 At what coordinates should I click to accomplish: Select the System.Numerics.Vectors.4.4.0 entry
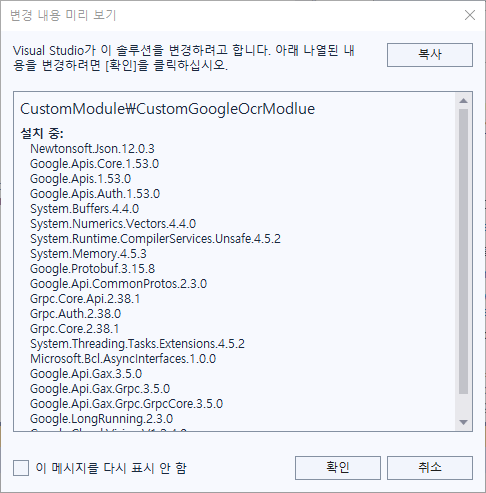[x=113, y=224]
